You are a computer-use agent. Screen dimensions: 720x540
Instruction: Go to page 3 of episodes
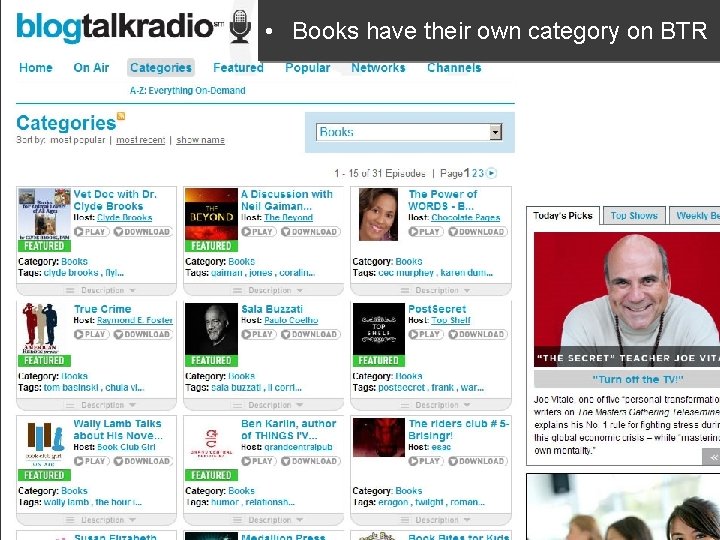point(481,173)
